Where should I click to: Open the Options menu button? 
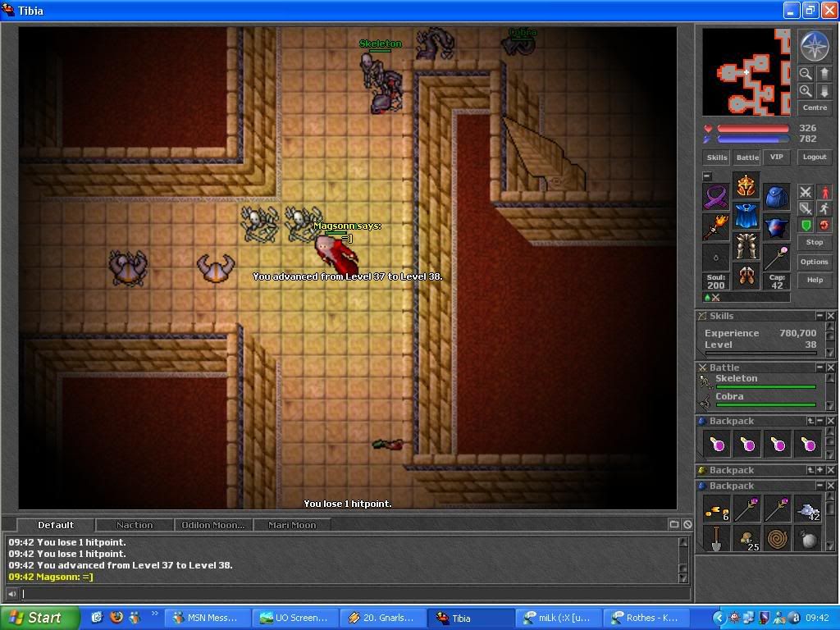tap(815, 262)
